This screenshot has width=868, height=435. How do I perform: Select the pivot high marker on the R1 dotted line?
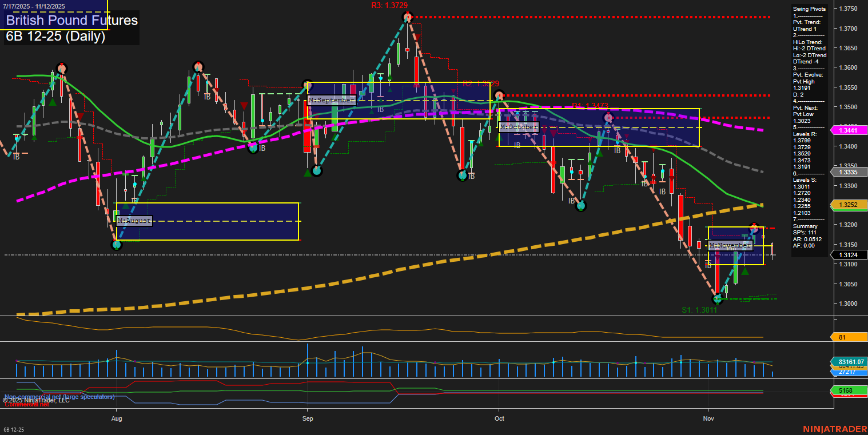[608, 118]
